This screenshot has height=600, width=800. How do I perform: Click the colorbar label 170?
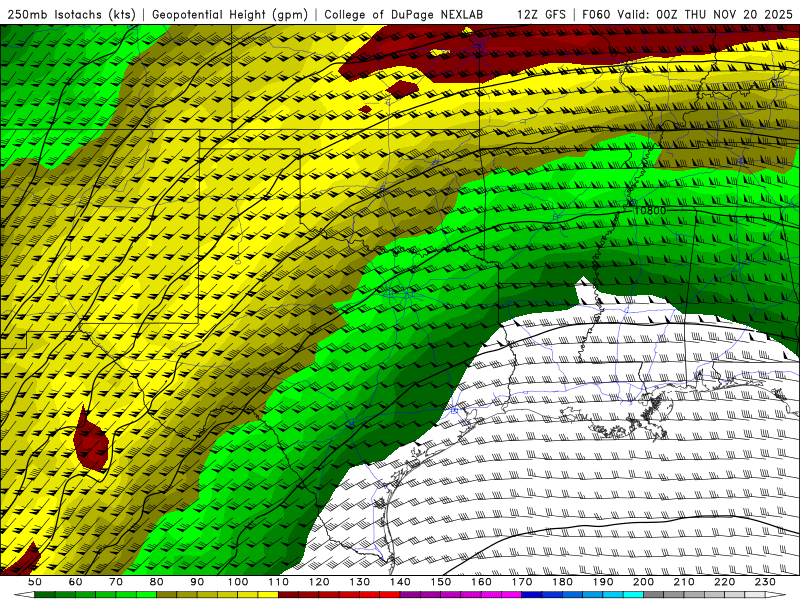coord(522,582)
